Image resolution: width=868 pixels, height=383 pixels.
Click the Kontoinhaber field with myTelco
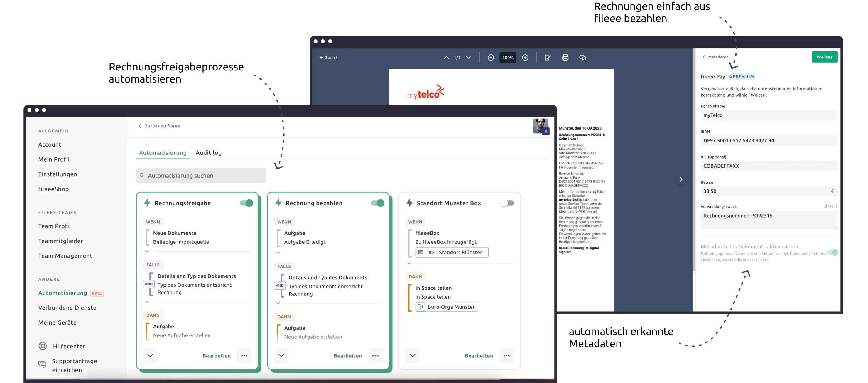coord(769,115)
